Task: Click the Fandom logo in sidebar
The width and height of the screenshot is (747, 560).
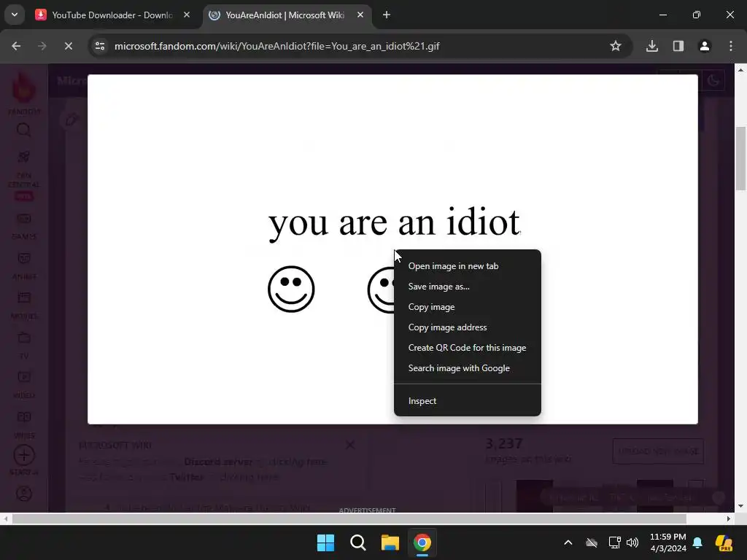Action: pos(24,93)
